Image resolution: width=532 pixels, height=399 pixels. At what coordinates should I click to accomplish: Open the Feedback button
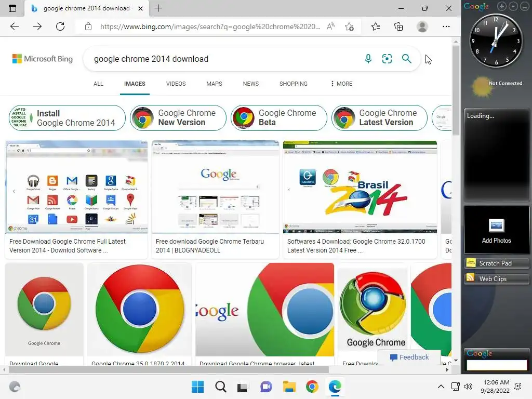[x=409, y=357]
